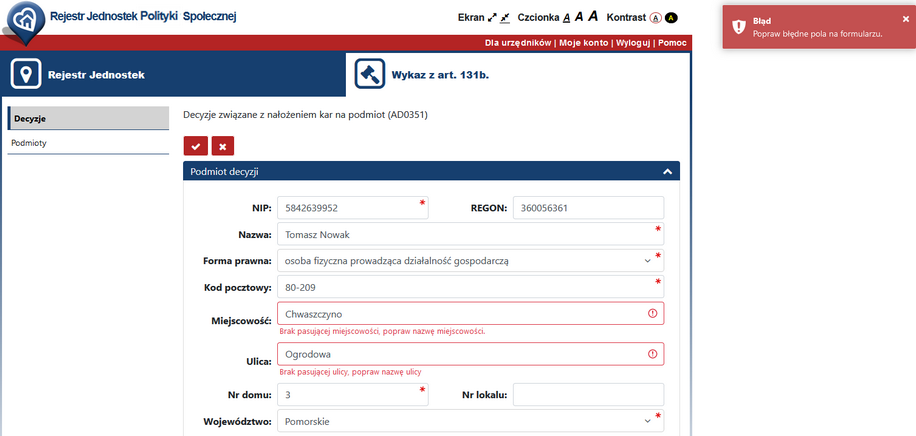Viewport: 916px width, 436px height.
Task: Select the error warning icon in Miejscowość field
Action: coord(653,313)
